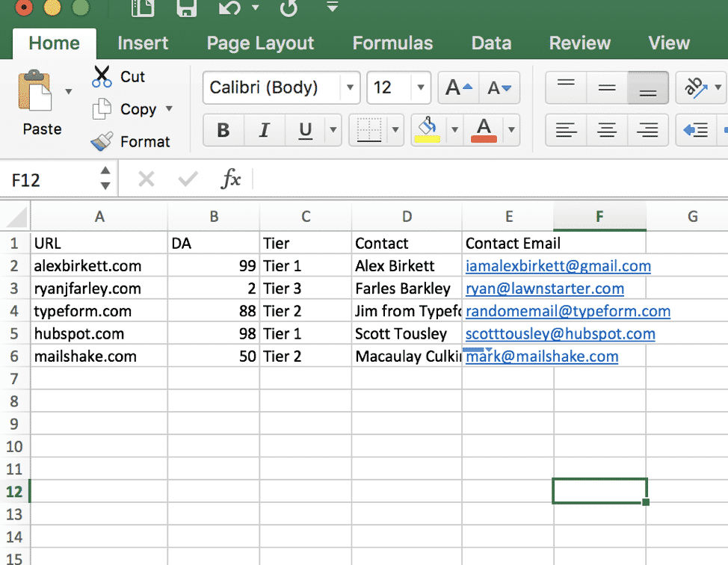
Task: Click the Paste clipboard icon
Action: pos(34,90)
